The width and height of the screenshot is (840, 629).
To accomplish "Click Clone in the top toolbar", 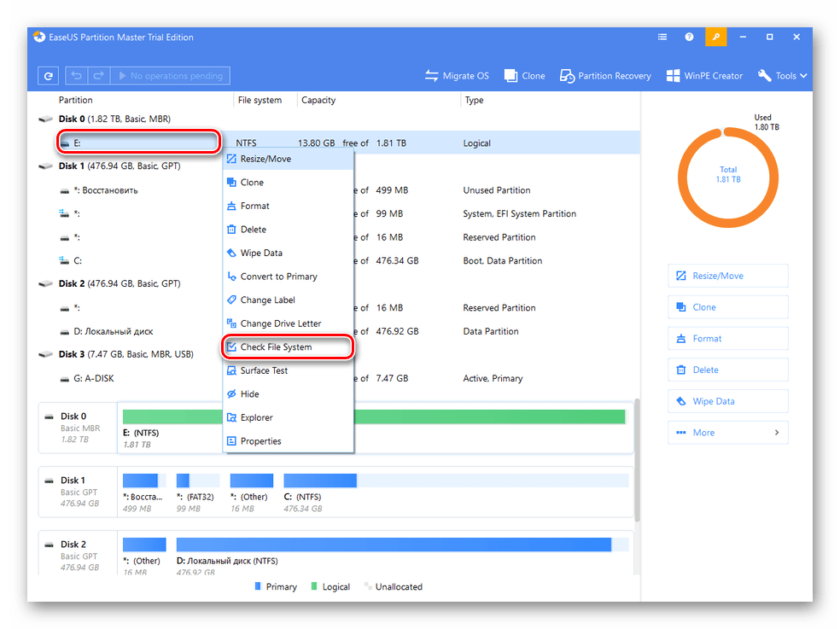I will (524, 76).
